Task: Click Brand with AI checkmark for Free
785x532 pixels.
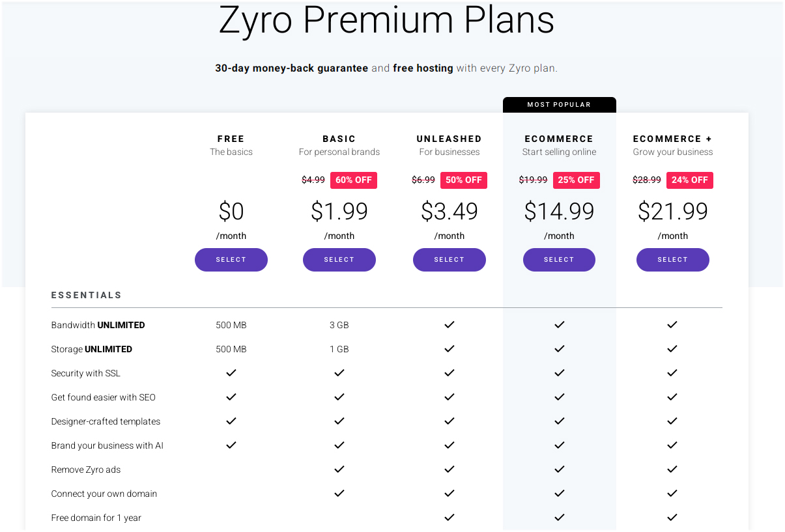Action: (x=231, y=445)
